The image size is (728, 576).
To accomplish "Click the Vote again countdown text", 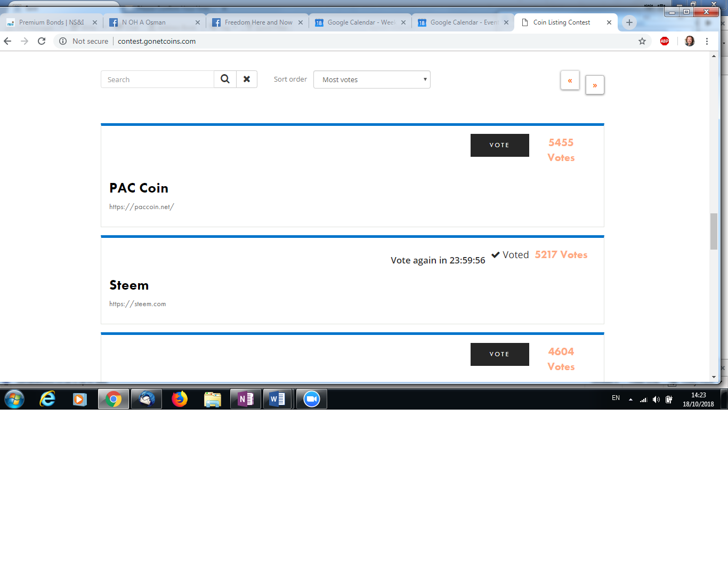I will click(x=438, y=260).
